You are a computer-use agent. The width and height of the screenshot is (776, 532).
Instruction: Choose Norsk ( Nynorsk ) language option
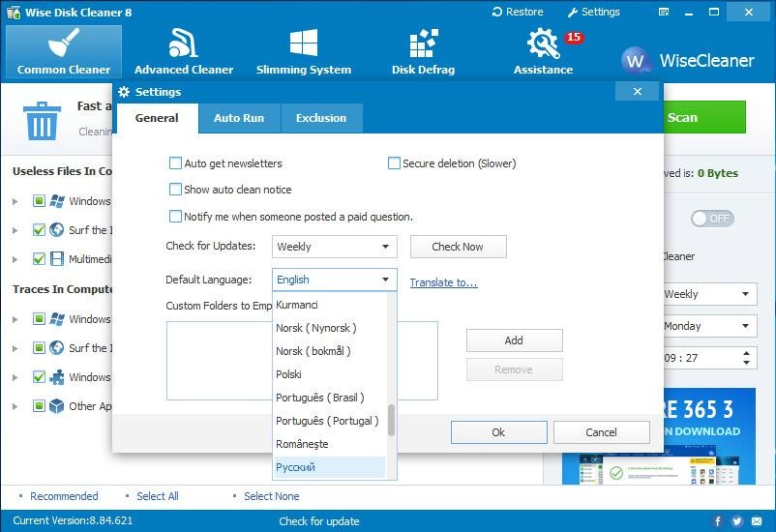coord(330,328)
